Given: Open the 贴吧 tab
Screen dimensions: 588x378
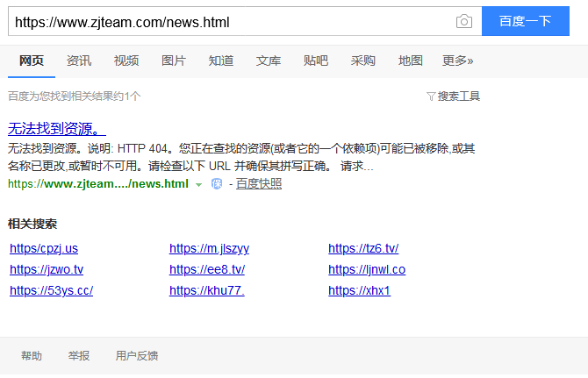Looking at the screenshot, I should tap(316, 61).
